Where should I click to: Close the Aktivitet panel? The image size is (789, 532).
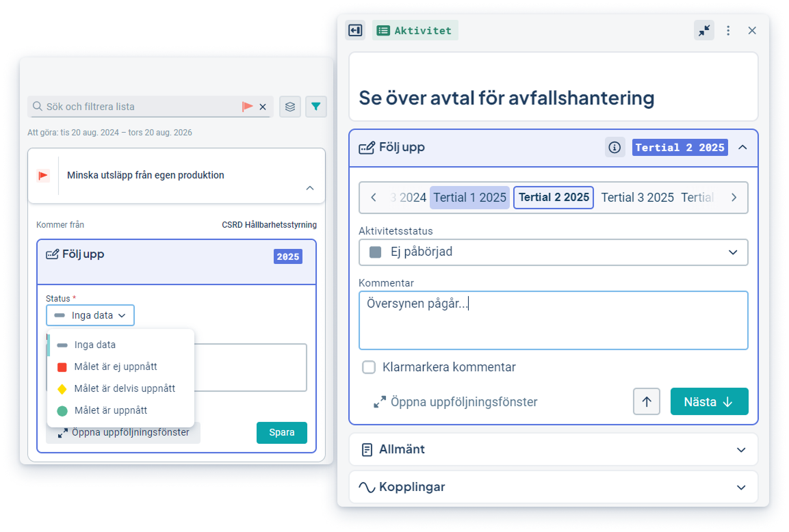[x=752, y=31]
